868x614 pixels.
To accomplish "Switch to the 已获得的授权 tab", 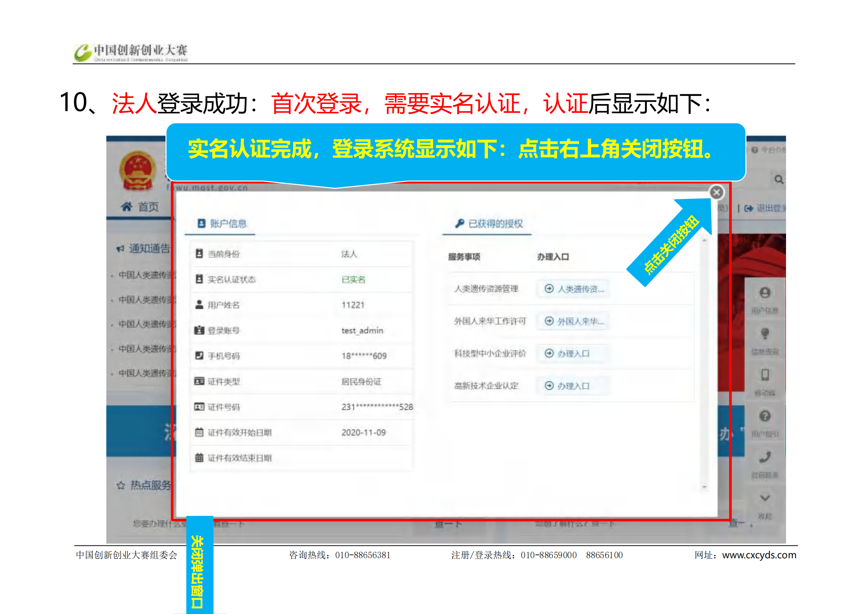I will coord(489,224).
